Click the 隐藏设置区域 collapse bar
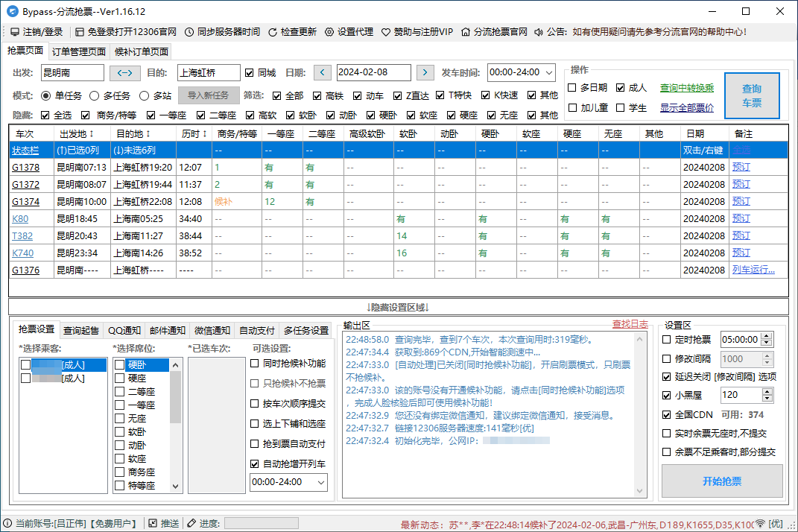 coord(398,307)
